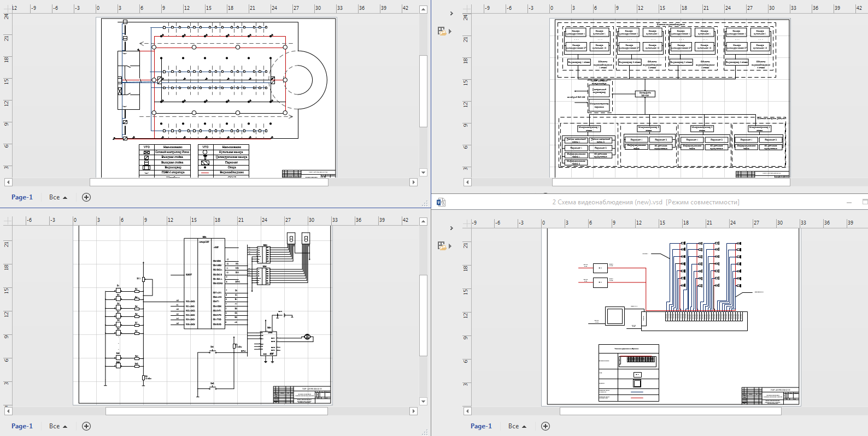
Task: Click Visio document icon in Схема видеонаблюдения title bar
Action: pos(441,202)
